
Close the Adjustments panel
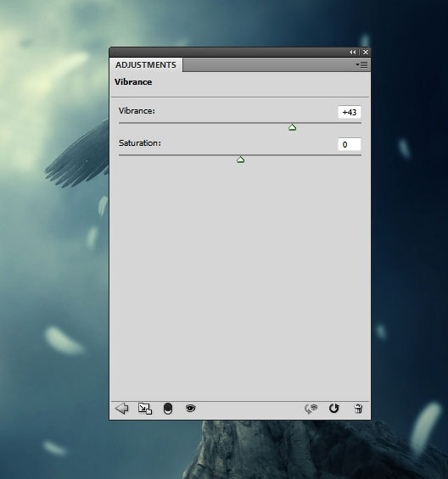[366, 53]
